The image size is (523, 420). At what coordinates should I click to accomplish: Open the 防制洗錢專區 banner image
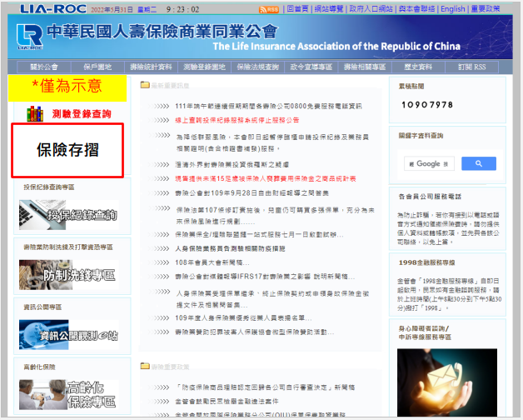[69, 275]
